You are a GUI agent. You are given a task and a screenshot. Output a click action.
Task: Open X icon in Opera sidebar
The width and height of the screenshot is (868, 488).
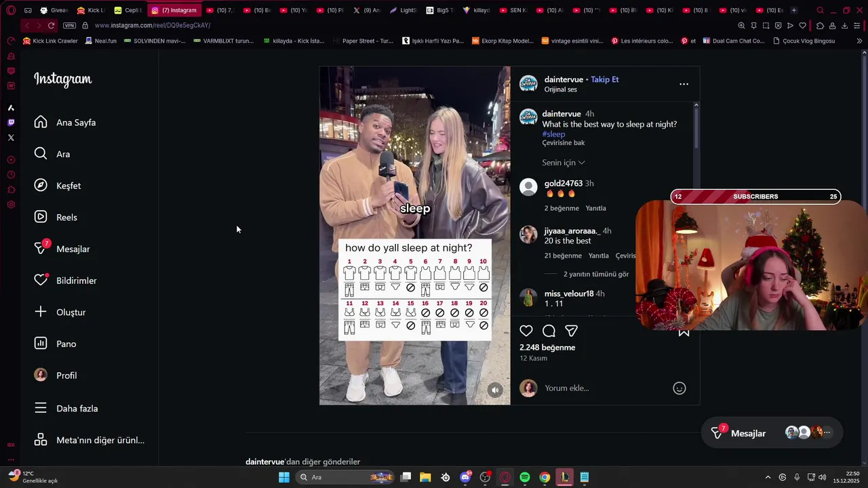pos(11,138)
